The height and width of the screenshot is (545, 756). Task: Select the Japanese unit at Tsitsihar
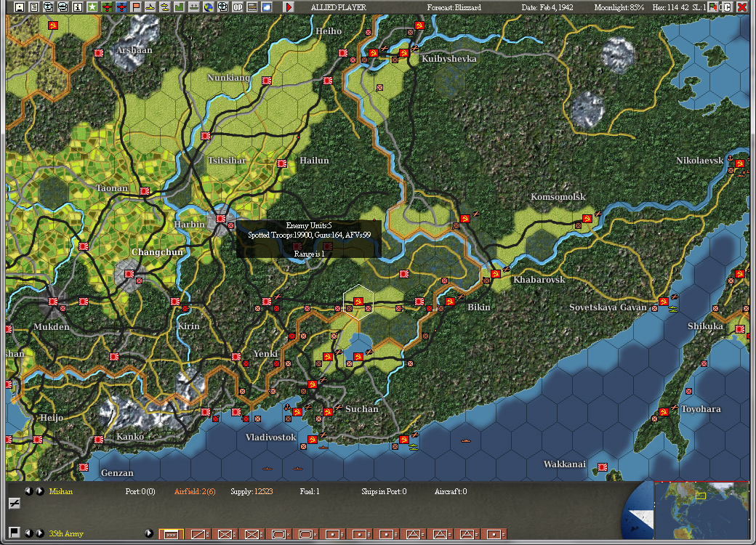[x=206, y=136]
